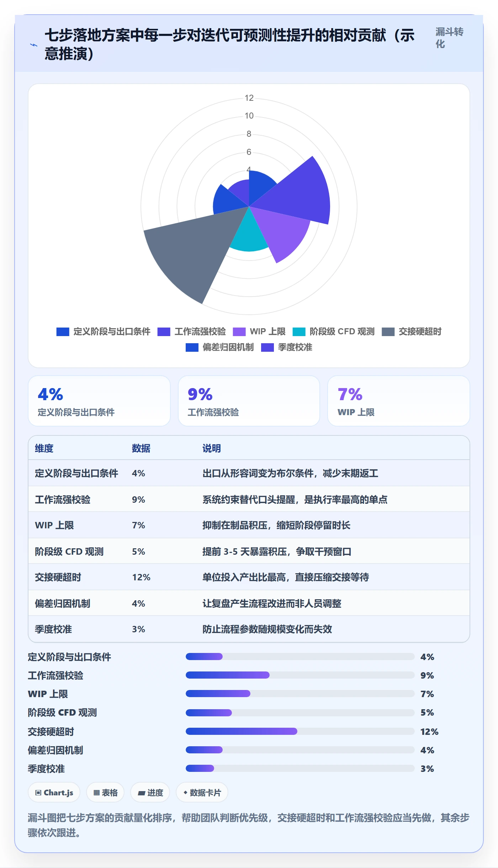Image resolution: width=498 pixels, height=868 pixels.
Task: Toggle the 季度校准 legend entry
Action: click(287, 347)
